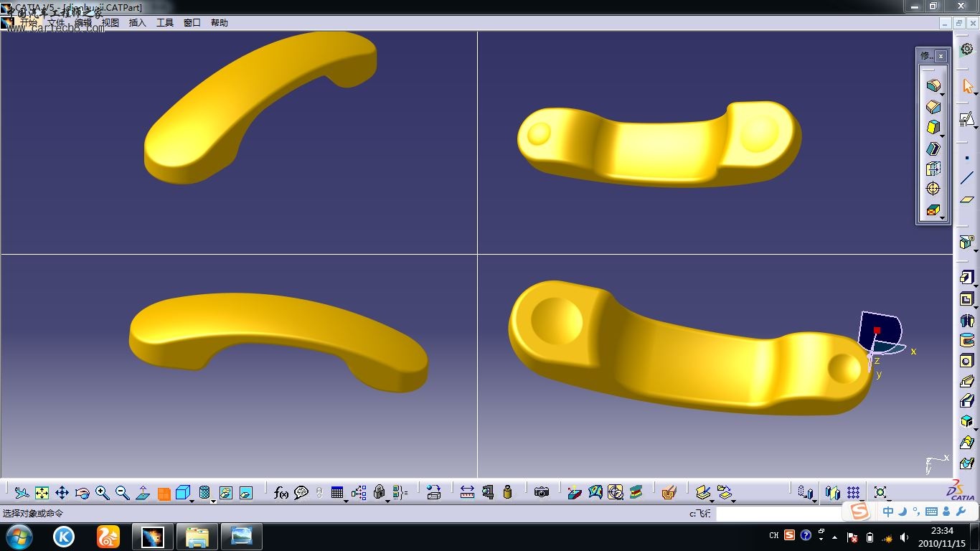Image resolution: width=980 pixels, height=551 pixels.
Task: Select the Fit All In view icon
Action: [42, 493]
